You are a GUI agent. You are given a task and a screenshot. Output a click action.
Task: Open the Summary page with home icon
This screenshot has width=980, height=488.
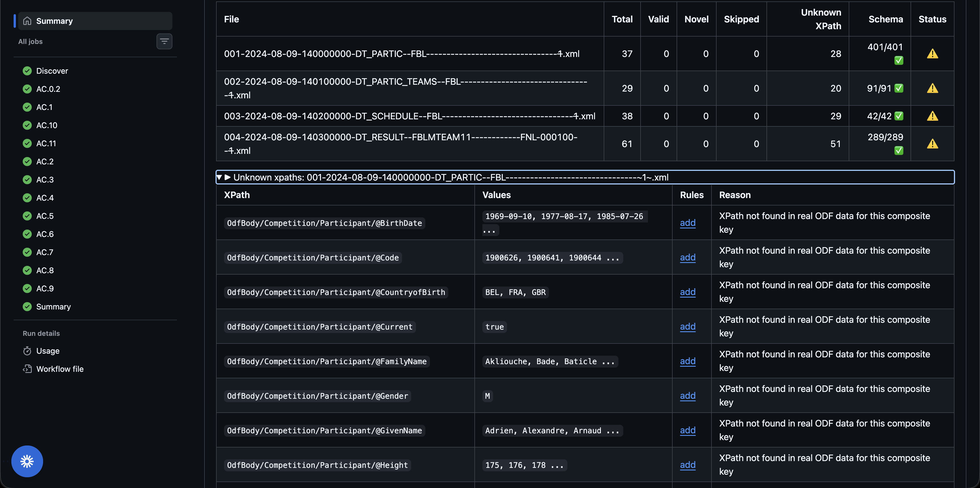click(95, 21)
